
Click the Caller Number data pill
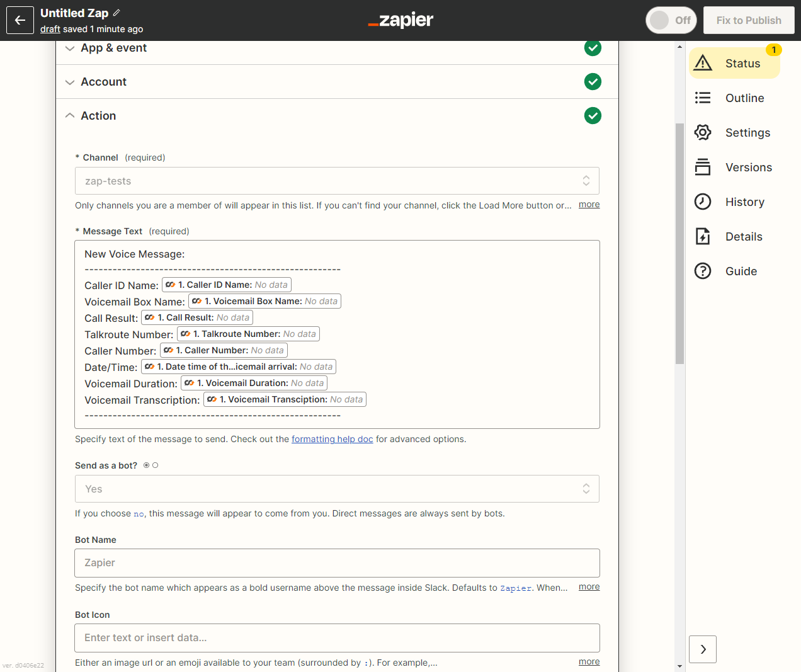[x=224, y=350]
